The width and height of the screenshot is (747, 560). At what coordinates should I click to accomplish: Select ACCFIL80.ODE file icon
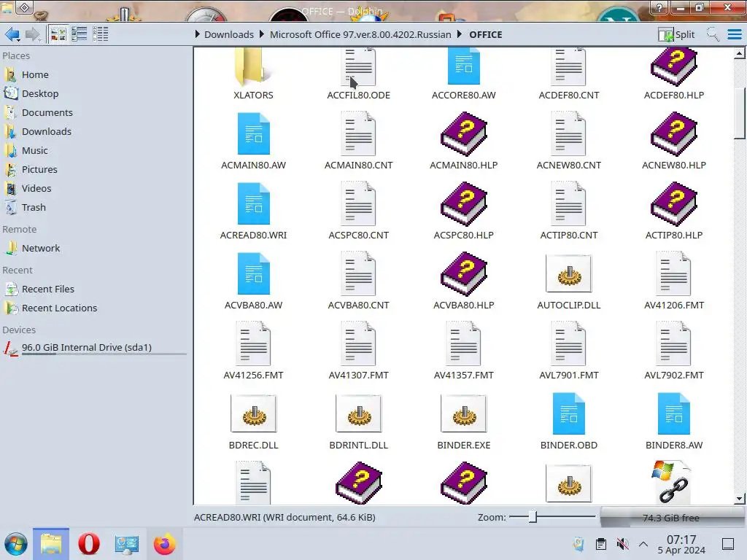(x=359, y=67)
